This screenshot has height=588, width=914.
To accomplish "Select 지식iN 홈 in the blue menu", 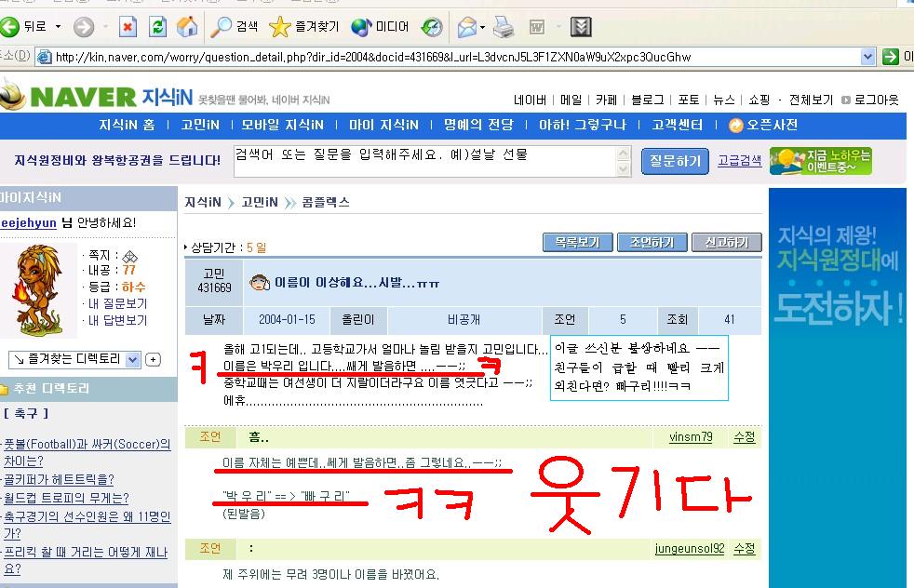I will (x=127, y=125).
